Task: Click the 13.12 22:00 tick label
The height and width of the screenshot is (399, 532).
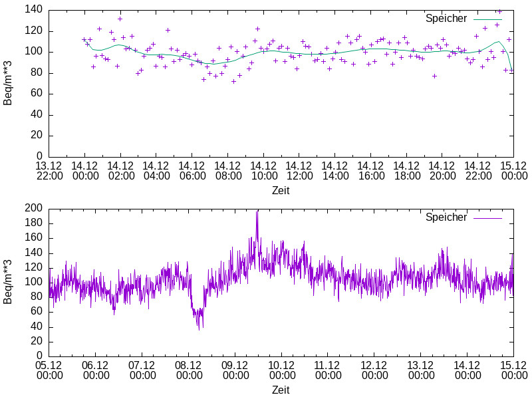Action: (49, 171)
